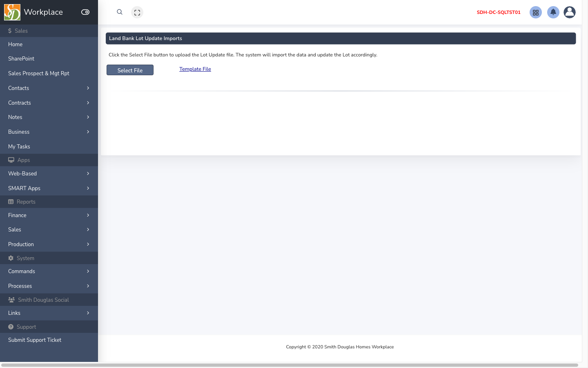Expand the SMART Apps submenu

click(49, 188)
